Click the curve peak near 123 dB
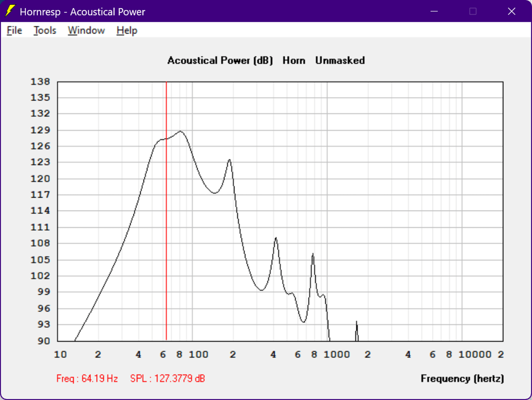The image size is (532, 400). (x=229, y=160)
